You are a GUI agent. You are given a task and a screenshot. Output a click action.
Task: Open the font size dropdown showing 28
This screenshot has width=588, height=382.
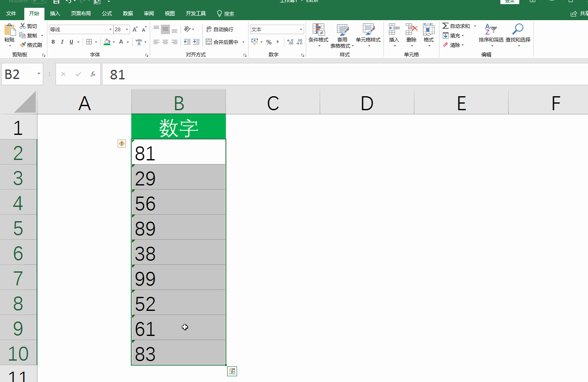(127, 29)
